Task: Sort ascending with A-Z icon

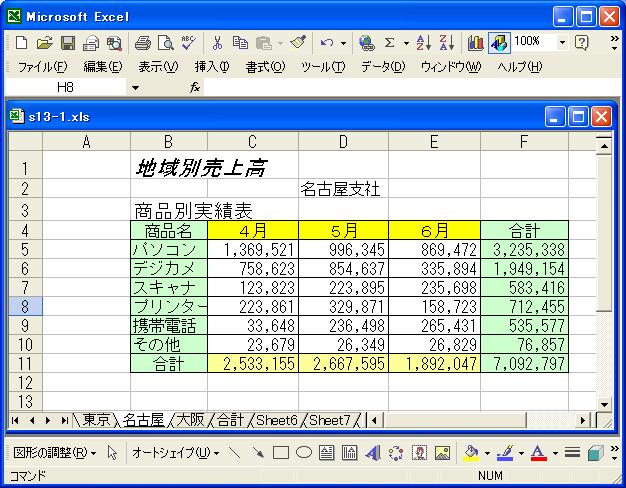Action: [423, 42]
